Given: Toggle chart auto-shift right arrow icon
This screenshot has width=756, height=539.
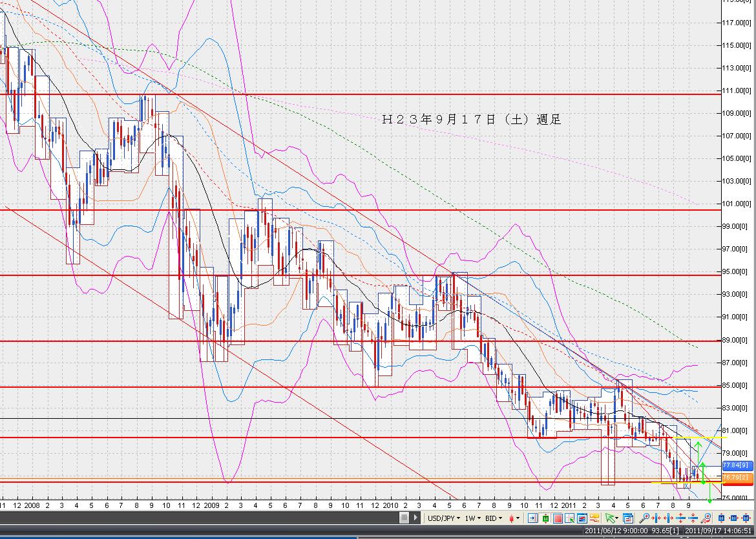Looking at the screenshot, I should point(532,518).
